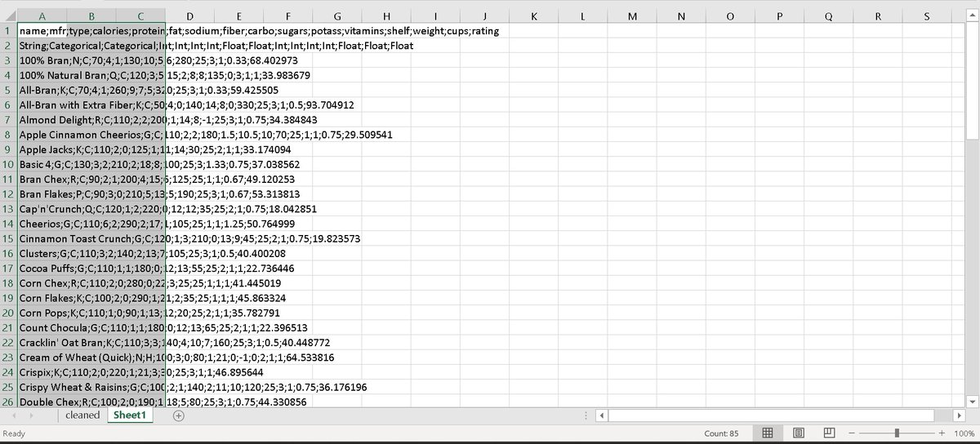Viewport: 980px width, 444px height.
Task: Select column C header
Action: click(140, 15)
